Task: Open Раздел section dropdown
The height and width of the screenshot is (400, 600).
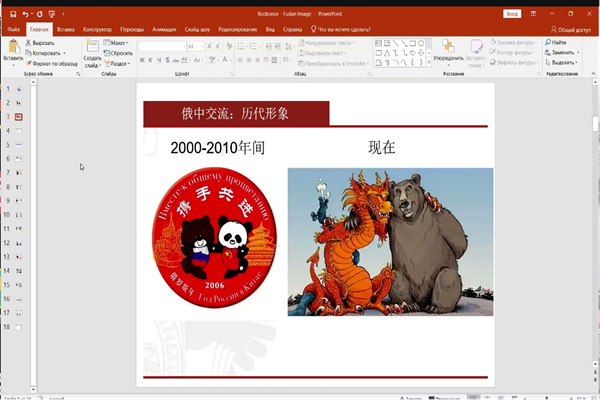Action: coord(117,64)
